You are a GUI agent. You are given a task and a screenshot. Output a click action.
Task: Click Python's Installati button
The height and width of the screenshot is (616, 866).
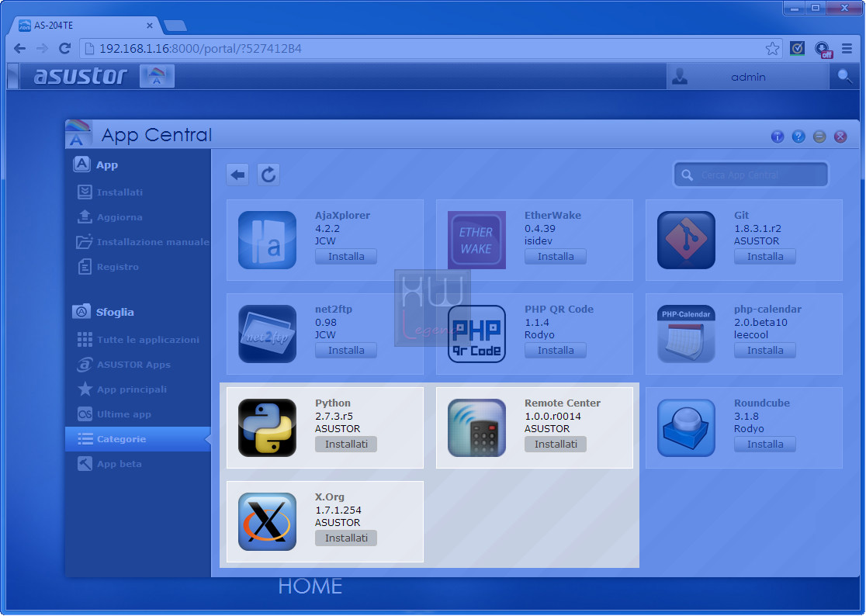(x=346, y=445)
